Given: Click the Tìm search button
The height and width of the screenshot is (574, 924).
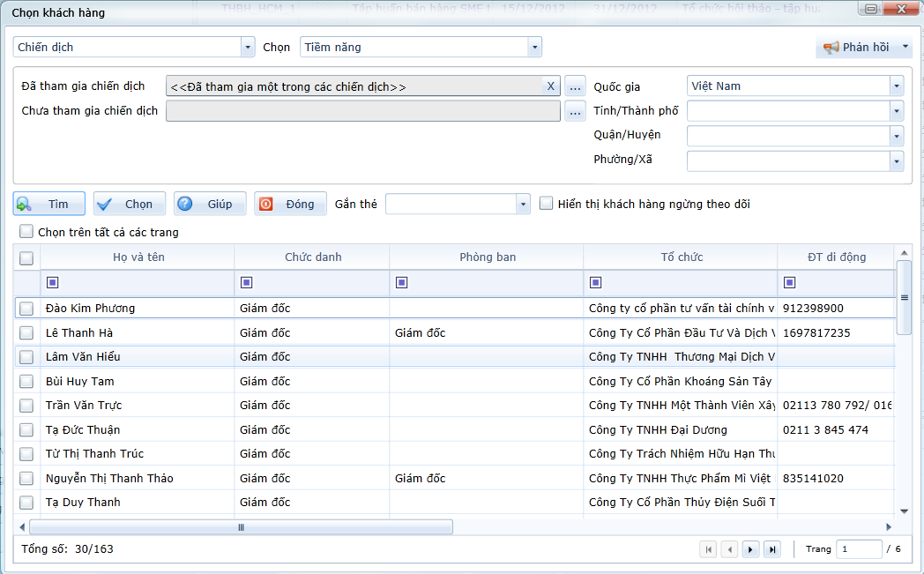Looking at the screenshot, I should tap(49, 204).
